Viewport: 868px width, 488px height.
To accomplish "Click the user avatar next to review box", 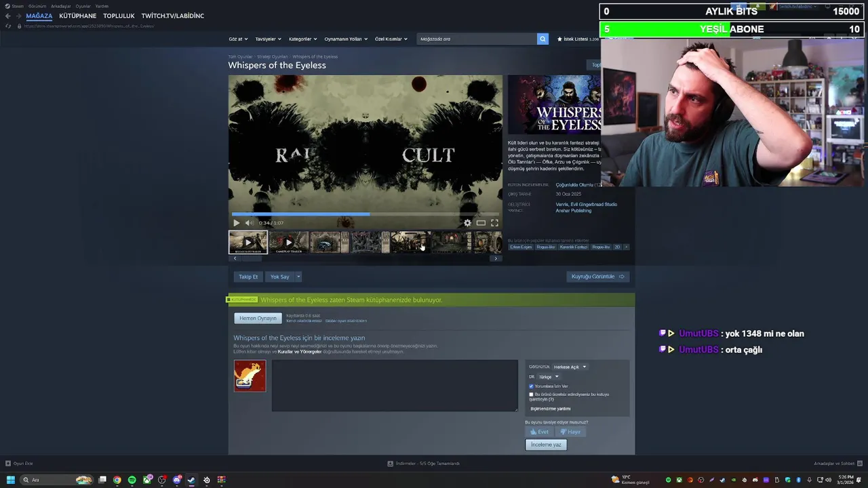I will (x=250, y=375).
